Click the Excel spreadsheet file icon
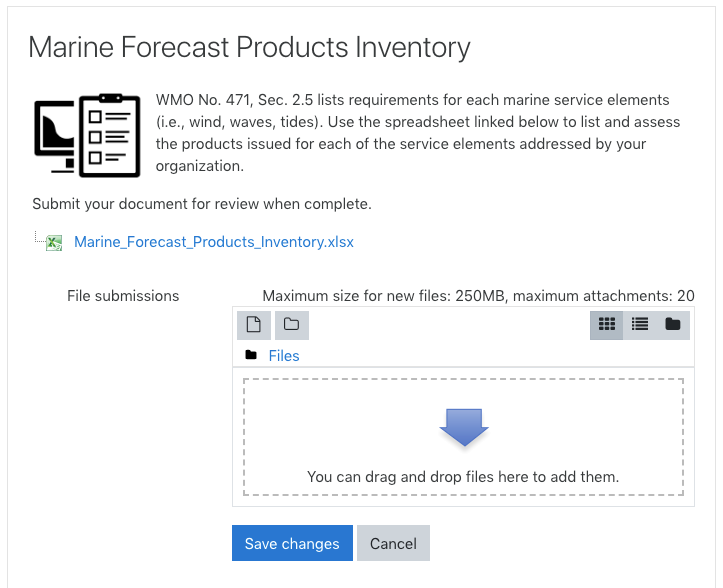This screenshot has width=723, height=588. (54, 243)
